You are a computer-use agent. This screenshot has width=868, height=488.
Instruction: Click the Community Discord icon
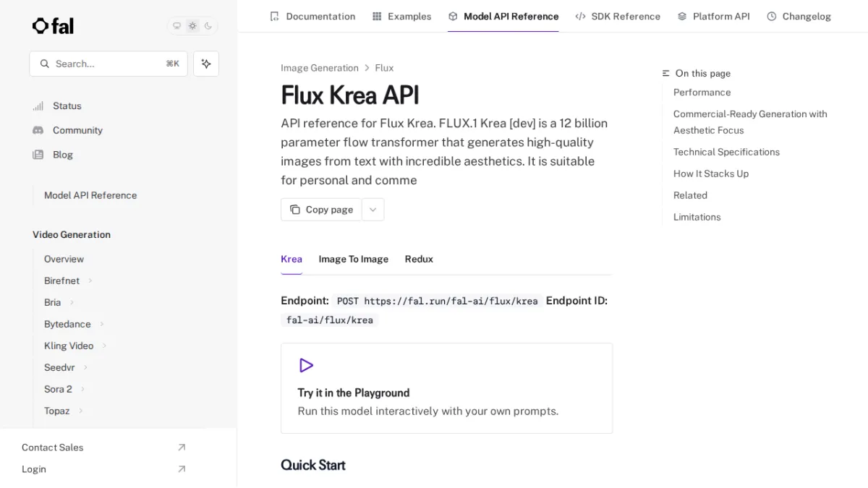pos(38,130)
